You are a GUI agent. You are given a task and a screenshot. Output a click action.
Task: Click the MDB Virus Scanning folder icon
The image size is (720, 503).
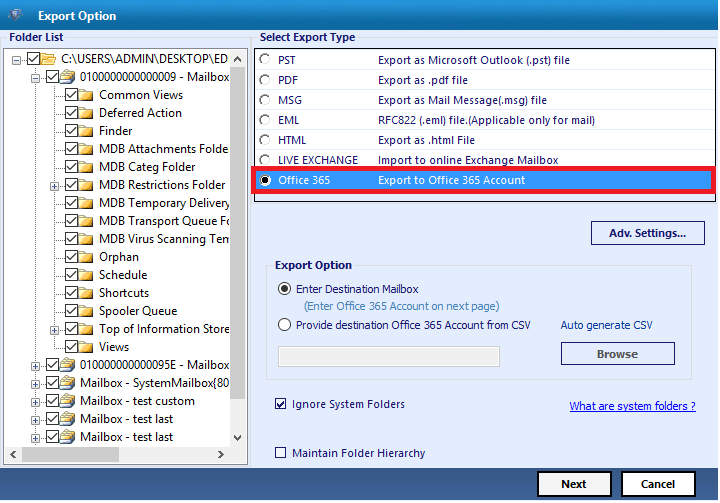(85, 239)
